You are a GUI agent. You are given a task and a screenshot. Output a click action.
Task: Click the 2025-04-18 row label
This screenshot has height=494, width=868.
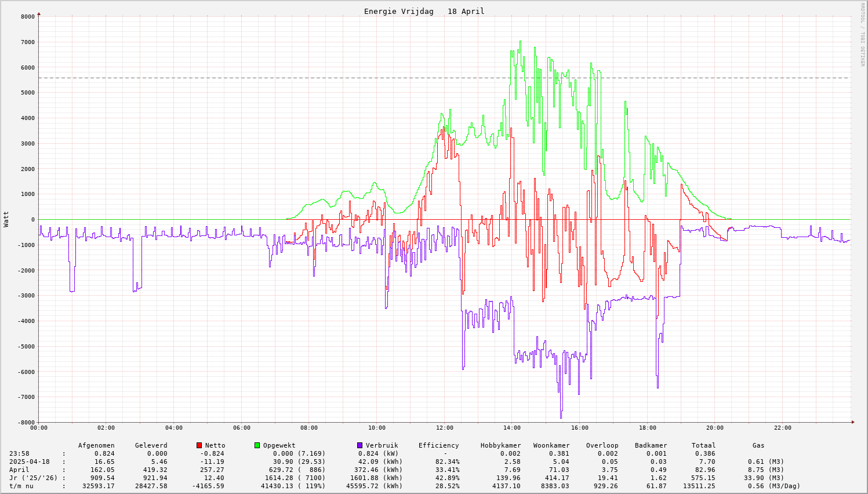point(29,462)
